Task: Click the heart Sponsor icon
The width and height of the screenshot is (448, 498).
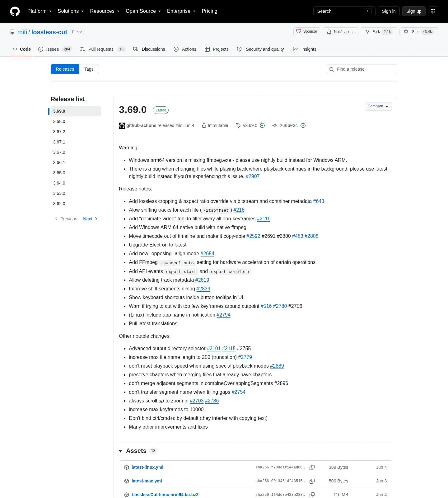Action: (x=299, y=31)
